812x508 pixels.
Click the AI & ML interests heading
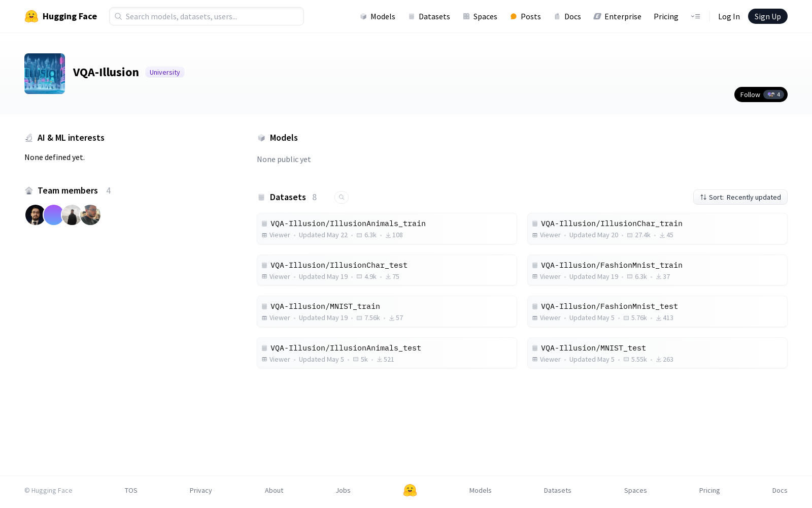[71, 138]
